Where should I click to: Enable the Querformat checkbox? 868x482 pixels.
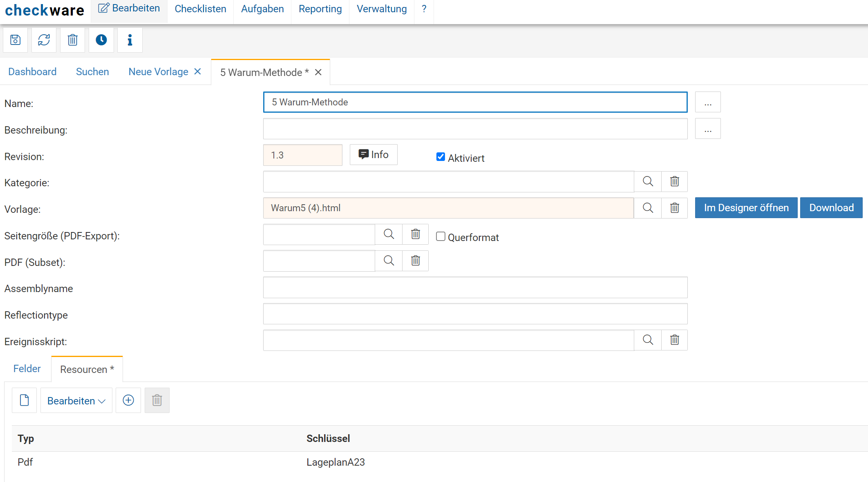pos(441,237)
